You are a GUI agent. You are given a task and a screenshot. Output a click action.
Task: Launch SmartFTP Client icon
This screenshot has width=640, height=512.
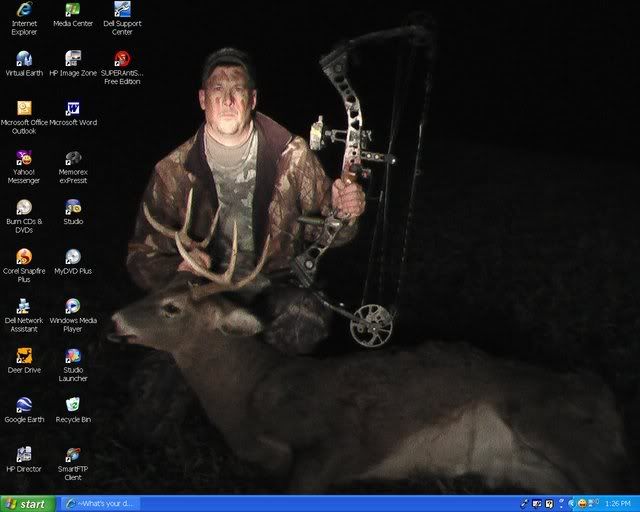73,464
